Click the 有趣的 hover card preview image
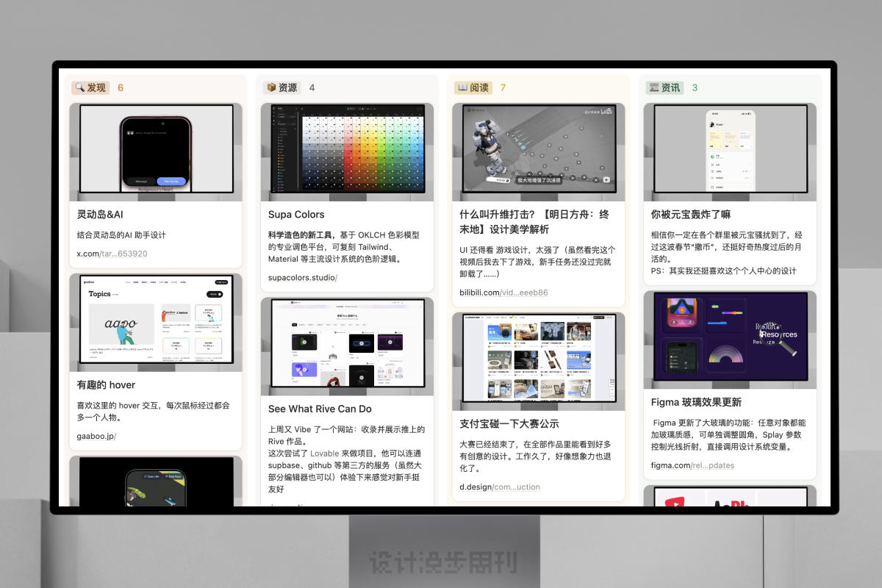Image resolution: width=882 pixels, height=588 pixels. 156,322
